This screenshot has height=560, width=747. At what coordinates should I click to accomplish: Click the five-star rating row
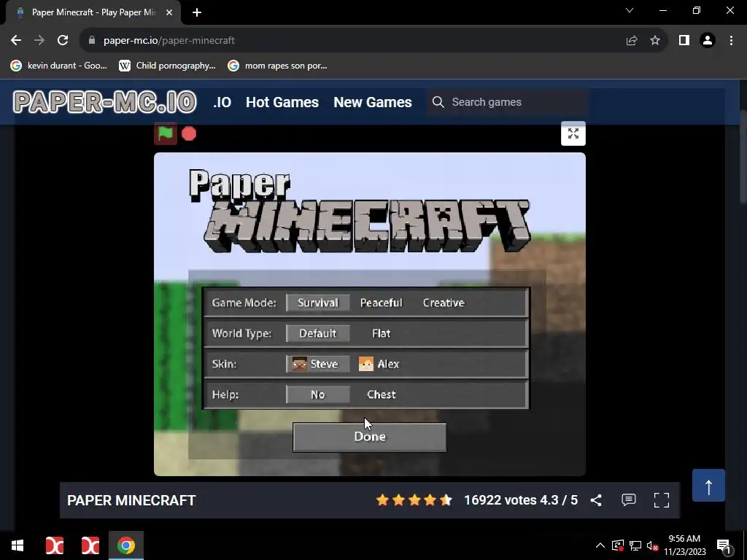click(x=414, y=500)
